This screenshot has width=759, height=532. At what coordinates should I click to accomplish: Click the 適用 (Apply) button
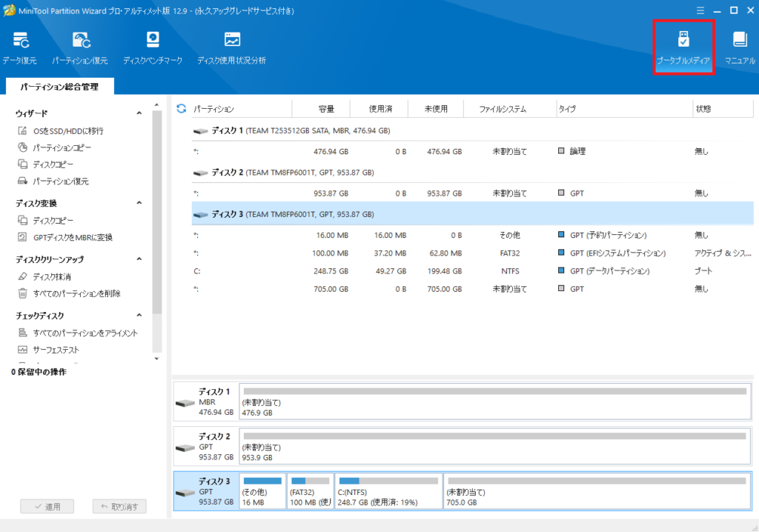[x=47, y=506]
